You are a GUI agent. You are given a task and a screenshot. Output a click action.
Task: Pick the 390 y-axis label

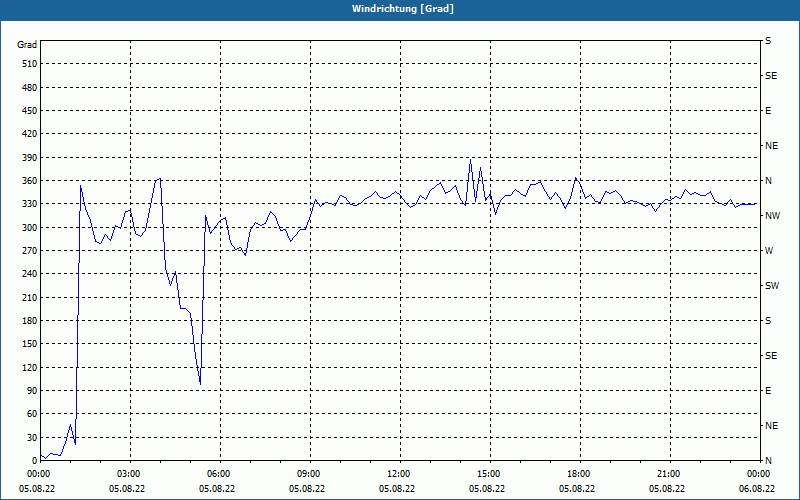click(x=30, y=157)
